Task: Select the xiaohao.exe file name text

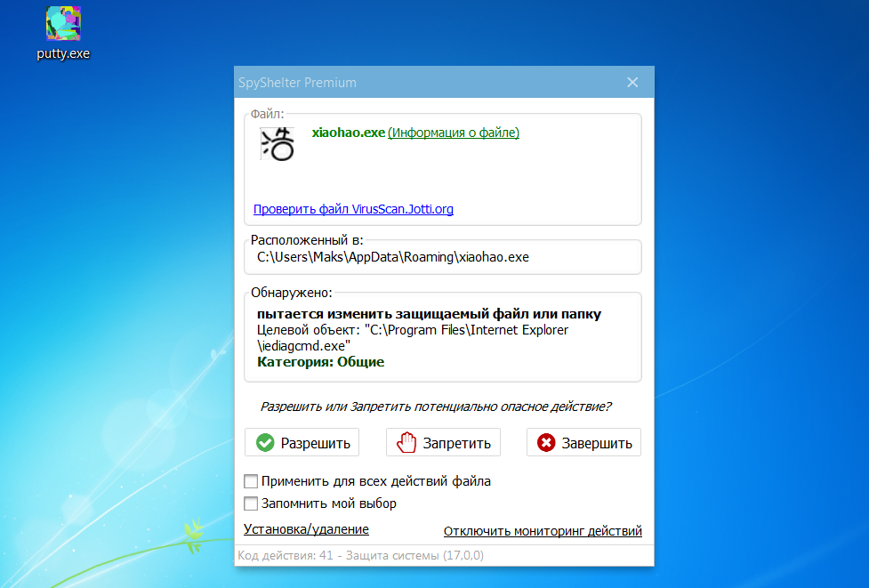Action: (x=348, y=133)
